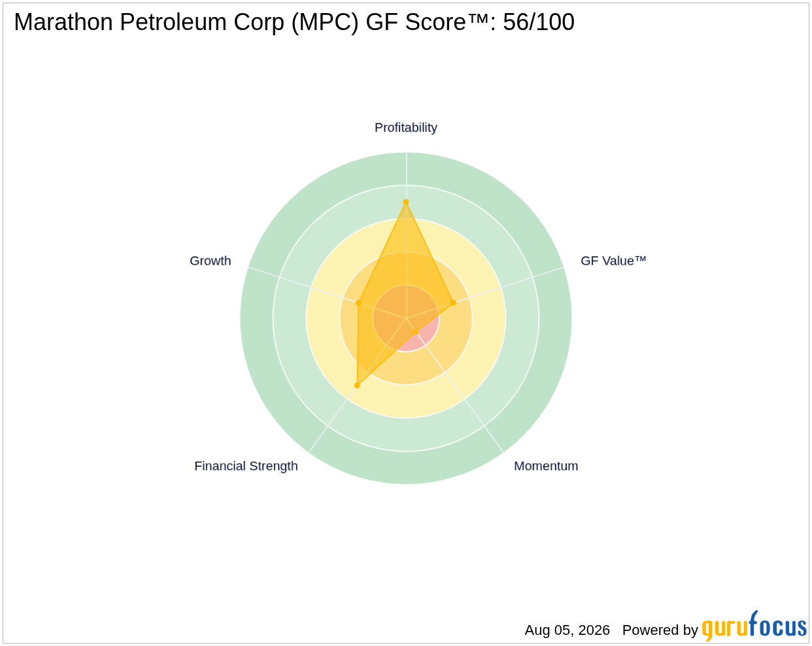812x646 pixels.
Task: Select the Financial Strength axis label
Action: click(x=246, y=466)
